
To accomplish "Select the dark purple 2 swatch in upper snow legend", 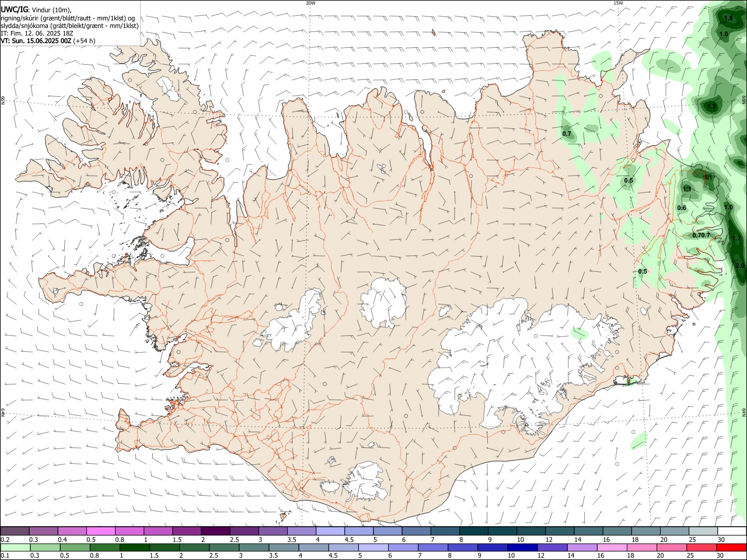I will pyautogui.click(x=215, y=531).
